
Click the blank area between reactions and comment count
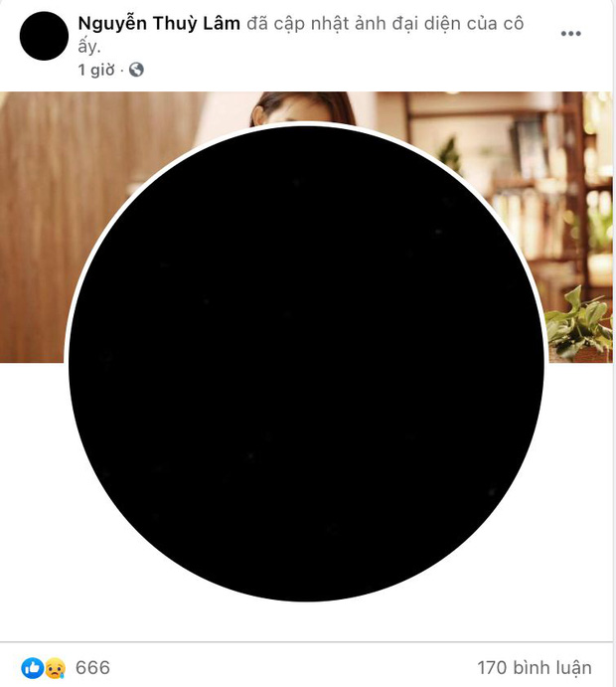(293, 668)
